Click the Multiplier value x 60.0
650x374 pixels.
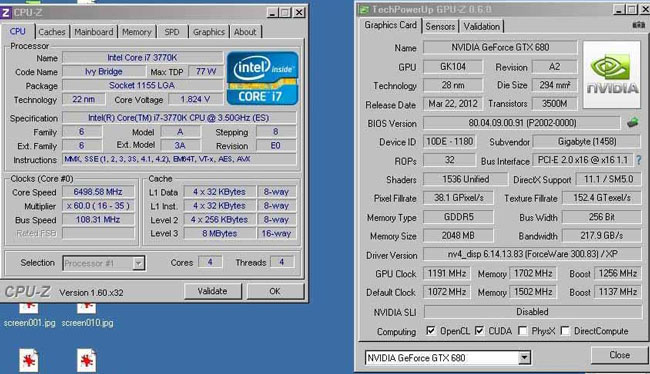point(98,206)
